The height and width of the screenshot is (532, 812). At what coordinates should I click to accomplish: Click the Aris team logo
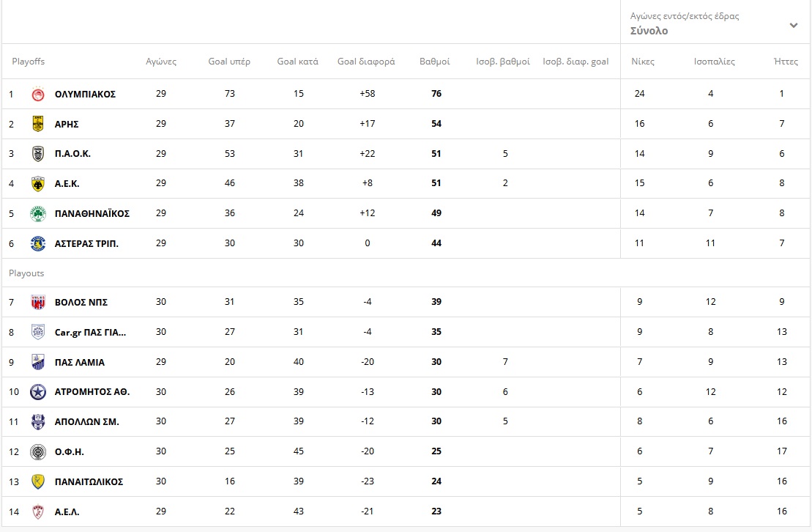tap(38, 124)
